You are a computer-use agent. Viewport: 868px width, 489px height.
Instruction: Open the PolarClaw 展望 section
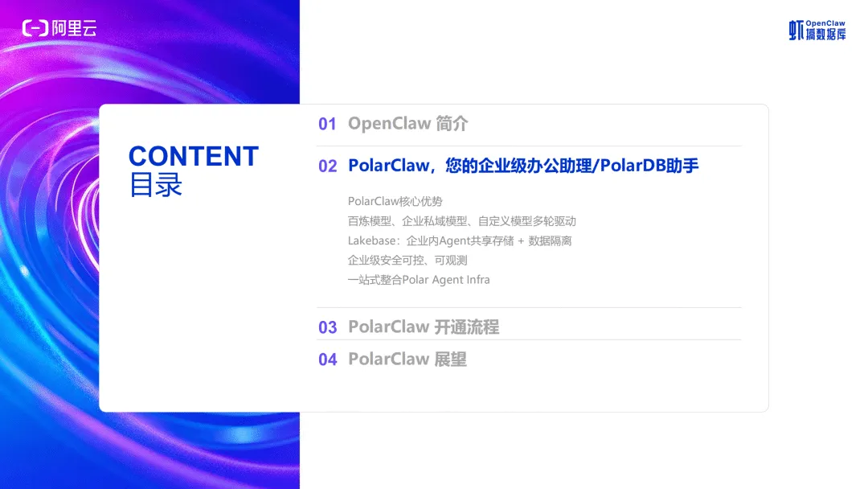coord(407,359)
